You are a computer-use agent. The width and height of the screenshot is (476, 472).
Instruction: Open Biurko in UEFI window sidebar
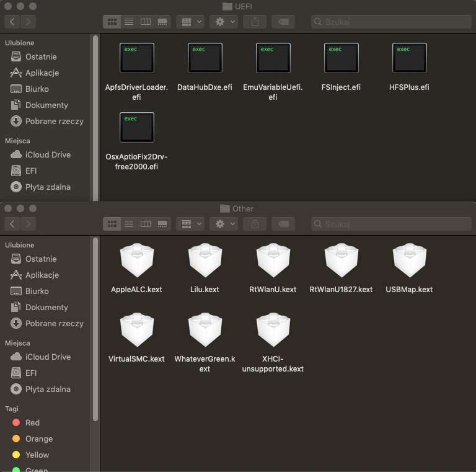click(45, 89)
